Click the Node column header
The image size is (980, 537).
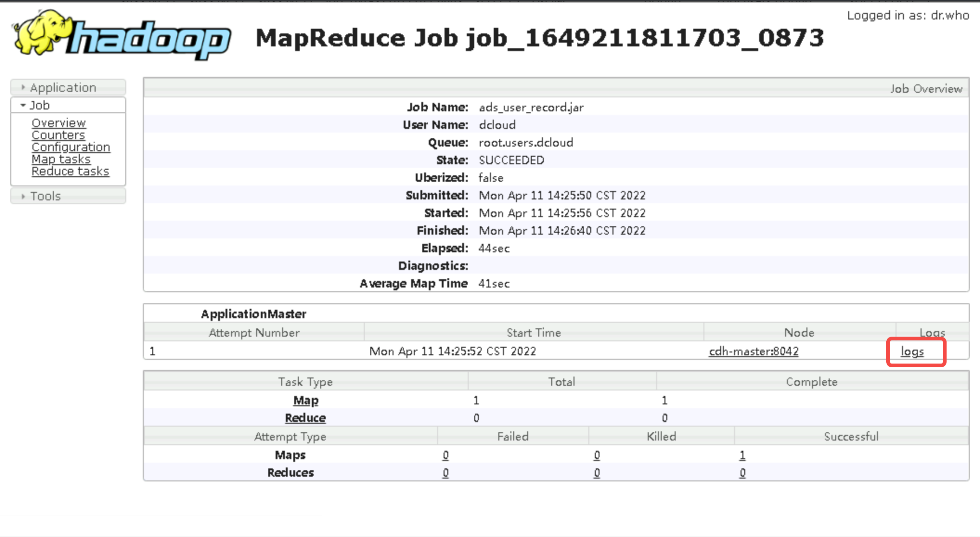pos(799,332)
